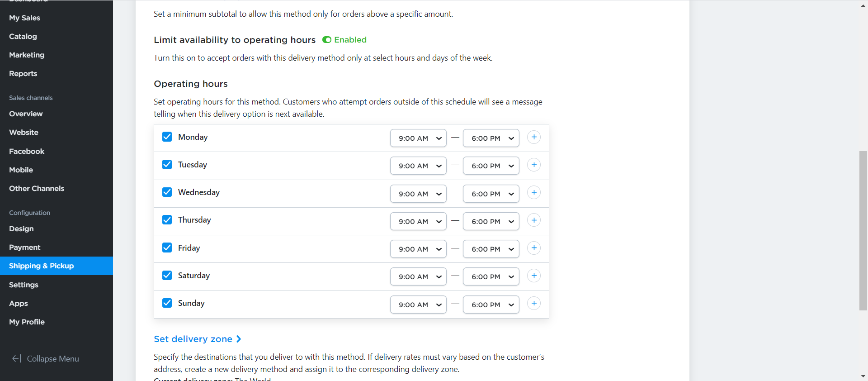Uncheck the Sunday checkbox

pos(167,303)
